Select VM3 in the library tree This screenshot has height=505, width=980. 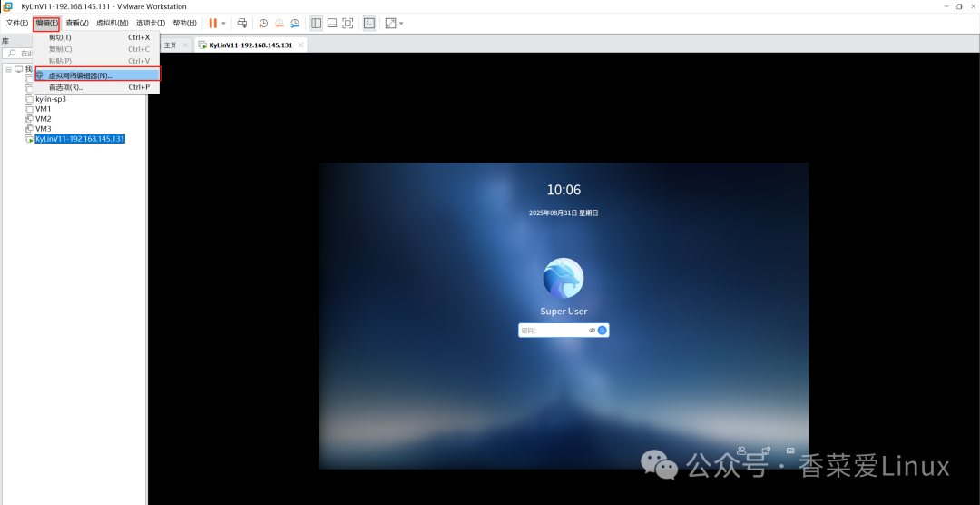tap(44, 129)
